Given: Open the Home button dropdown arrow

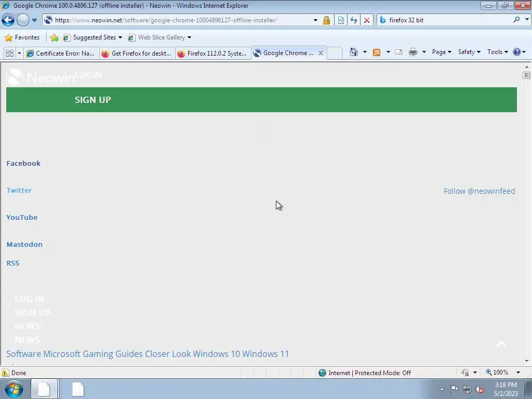Looking at the screenshot, I should 365,52.
